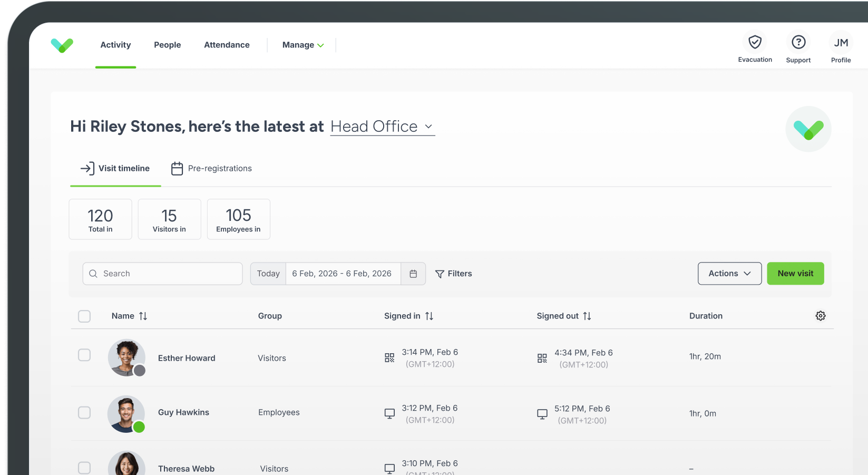Switch to Visit timeline tab
The height and width of the screenshot is (475, 868).
coord(115,169)
